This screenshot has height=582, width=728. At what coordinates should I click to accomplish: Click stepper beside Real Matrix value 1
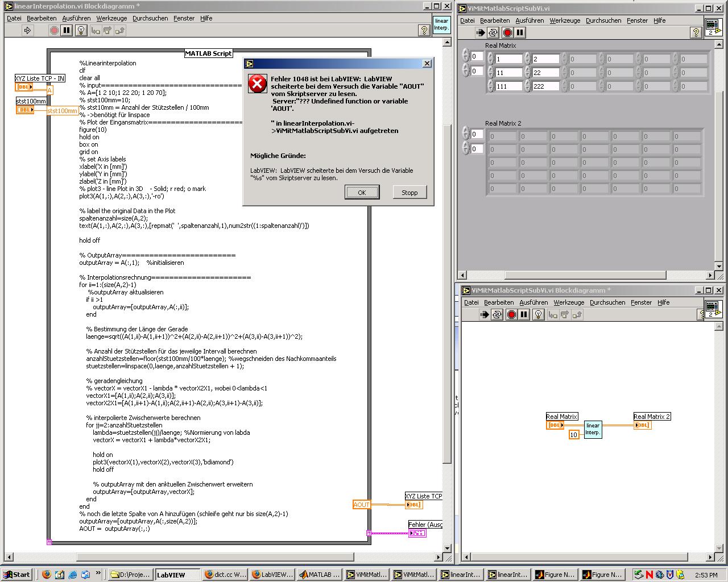click(x=491, y=59)
